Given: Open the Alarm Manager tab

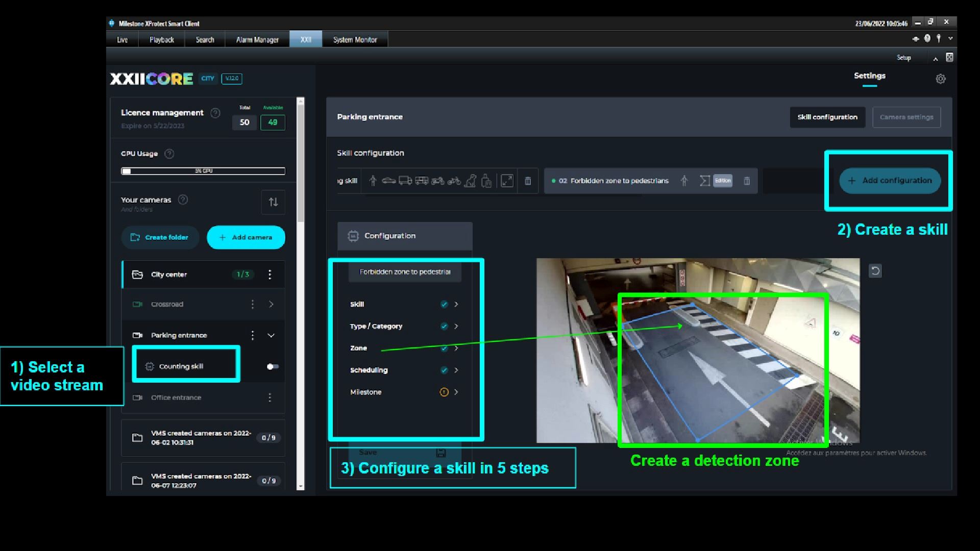Looking at the screenshot, I should pos(257,39).
